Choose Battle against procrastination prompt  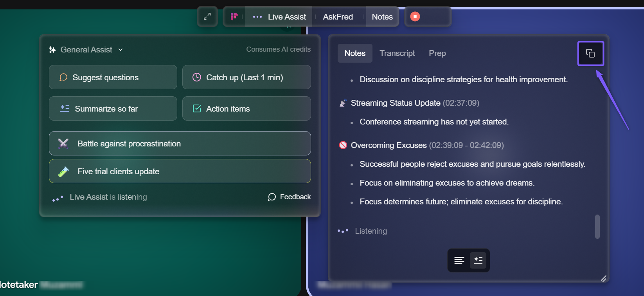[x=180, y=143]
